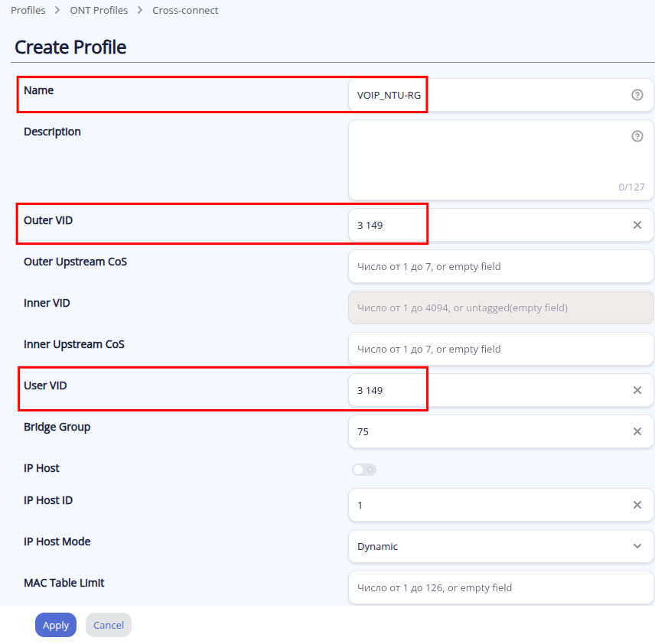Click the help icon in Name field
This screenshot has height=644, width=655.
(x=637, y=95)
